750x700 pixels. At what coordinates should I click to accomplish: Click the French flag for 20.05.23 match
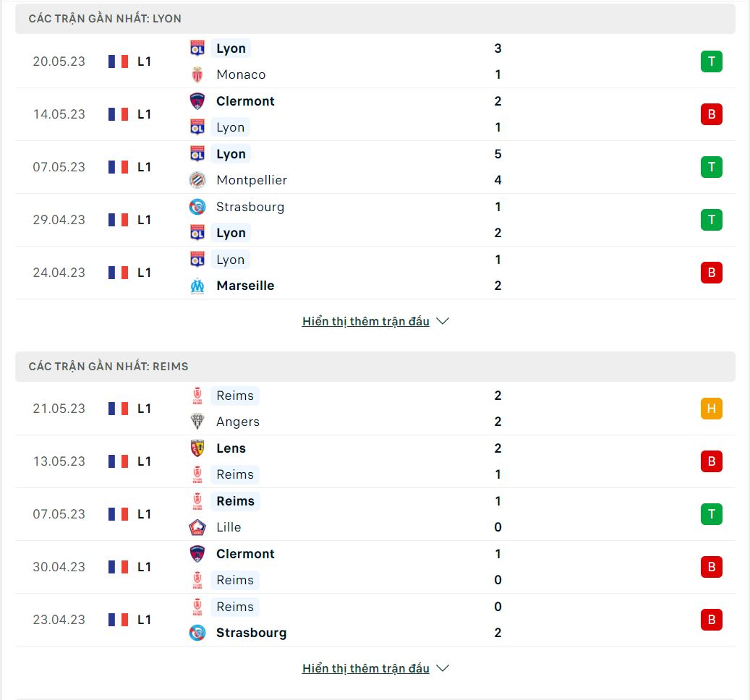(118, 61)
